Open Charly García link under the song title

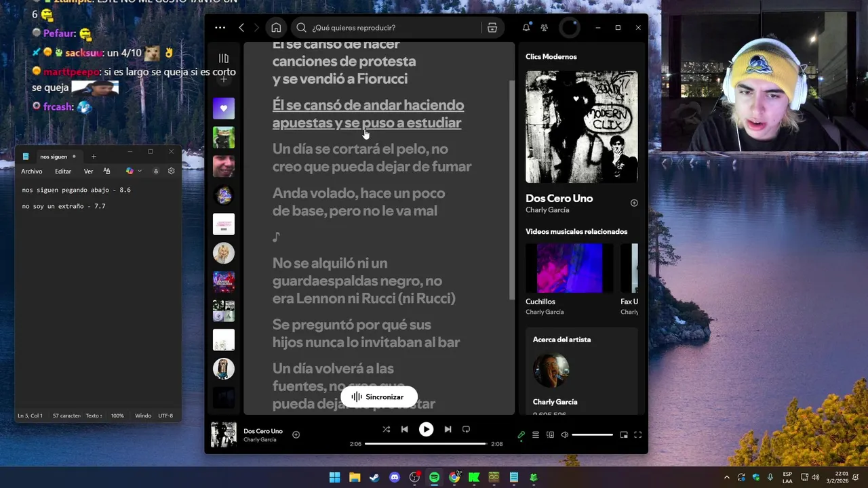click(x=547, y=210)
